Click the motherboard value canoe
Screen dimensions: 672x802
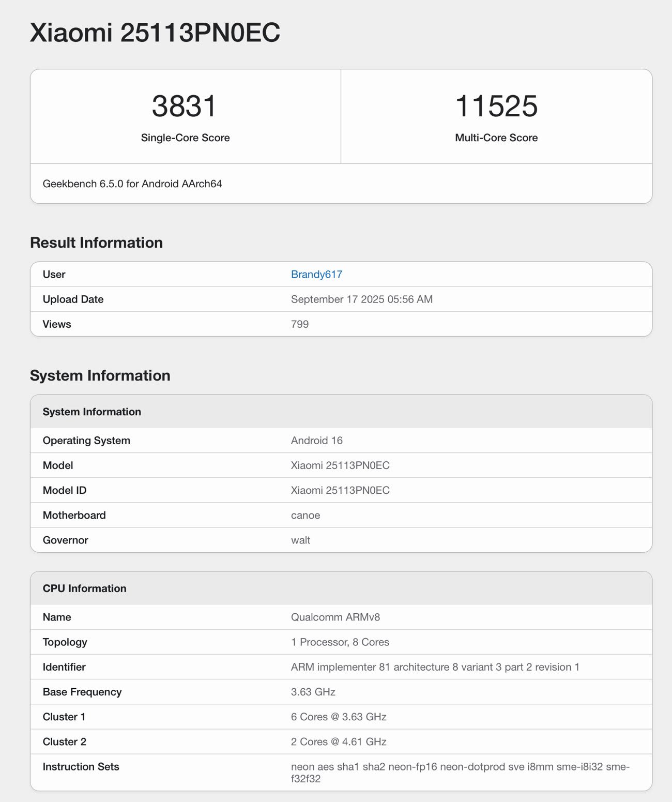coord(306,515)
